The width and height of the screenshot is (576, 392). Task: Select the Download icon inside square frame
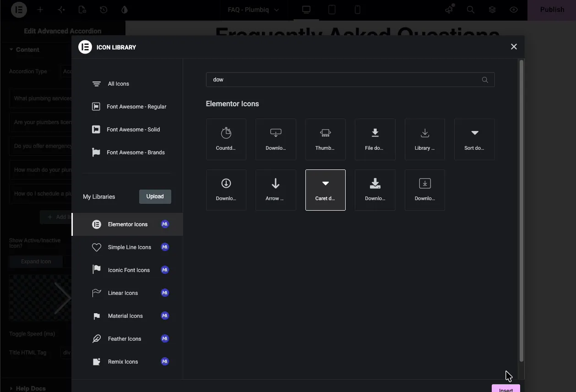(x=425, y=190)
